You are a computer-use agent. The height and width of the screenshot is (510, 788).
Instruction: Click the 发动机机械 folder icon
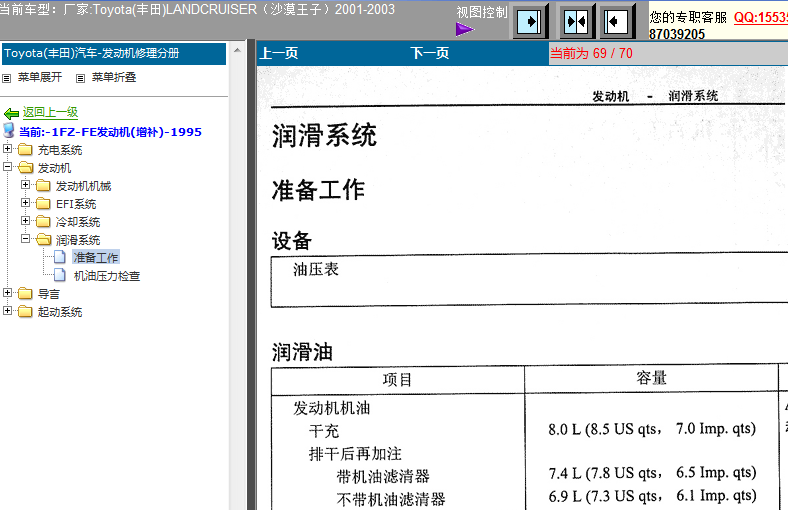click(43, 185)
